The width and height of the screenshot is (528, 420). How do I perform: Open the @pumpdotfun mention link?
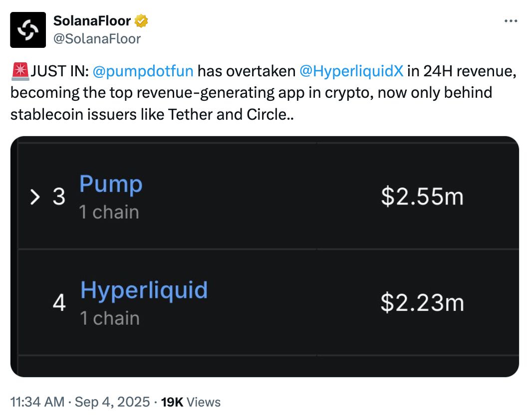[143, 71]
